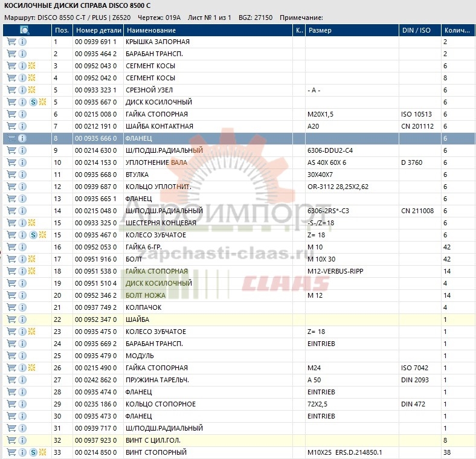This screenshot has height=459, width=476.
Task: Click CN 201112 cell
Action: tap(417, 126)
